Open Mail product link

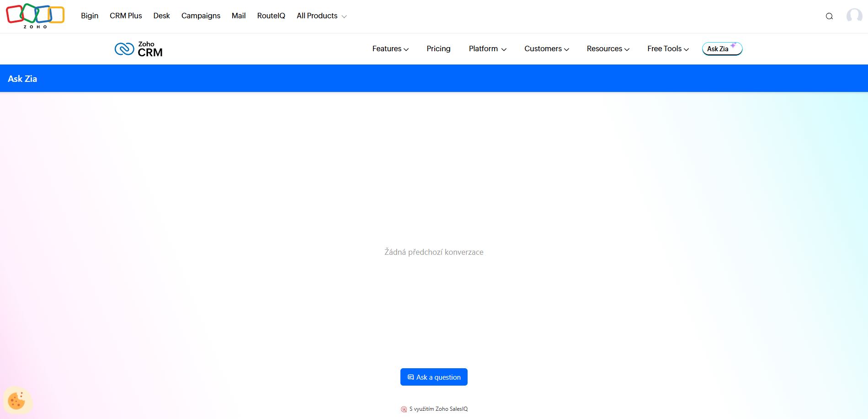coord(239,16)
